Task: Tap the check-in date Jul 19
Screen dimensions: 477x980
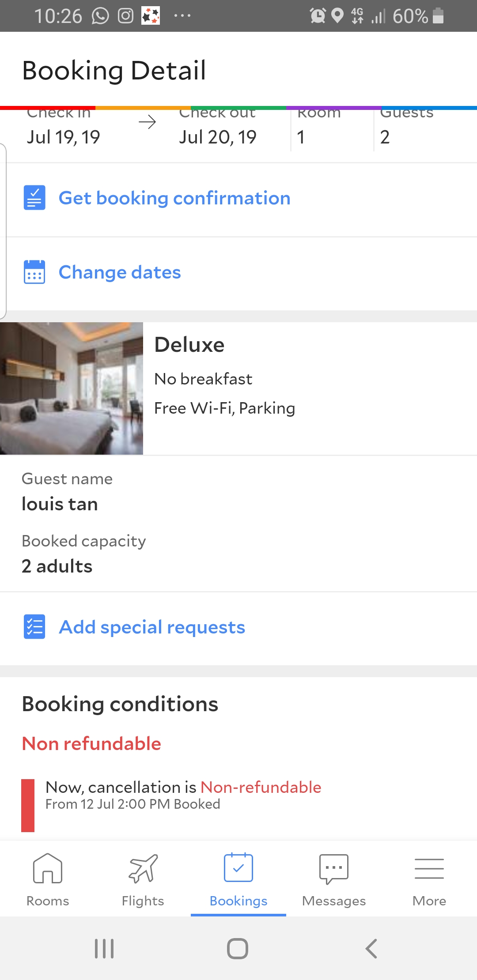Action: coord(64,137)
